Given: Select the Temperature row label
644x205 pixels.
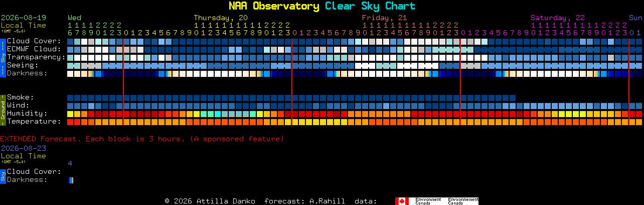Looking at the screenshot, I should 34,122.
